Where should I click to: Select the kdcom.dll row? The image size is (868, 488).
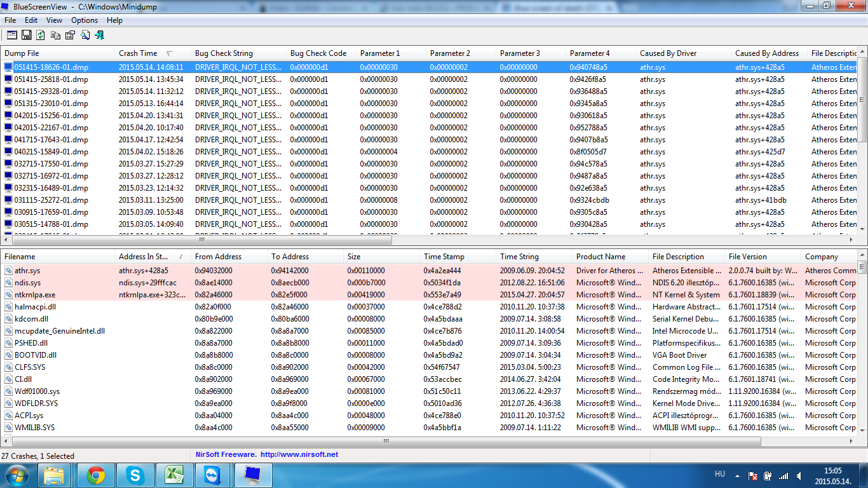[429, 319]
